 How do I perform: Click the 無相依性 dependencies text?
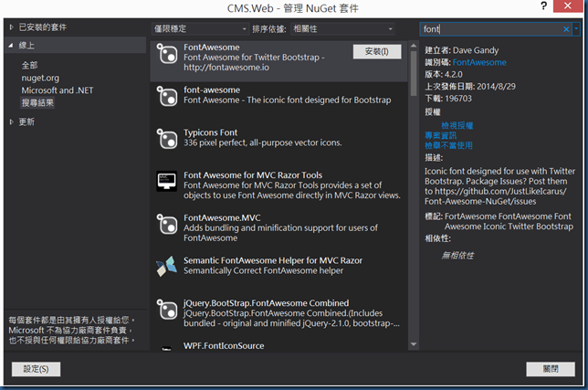(457, 256)
